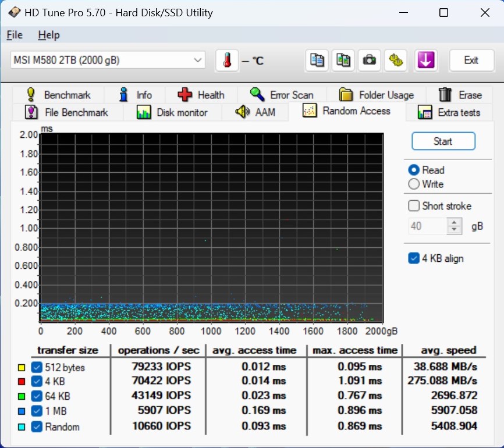Click the temperature thermometer icon

click(227, 60)
